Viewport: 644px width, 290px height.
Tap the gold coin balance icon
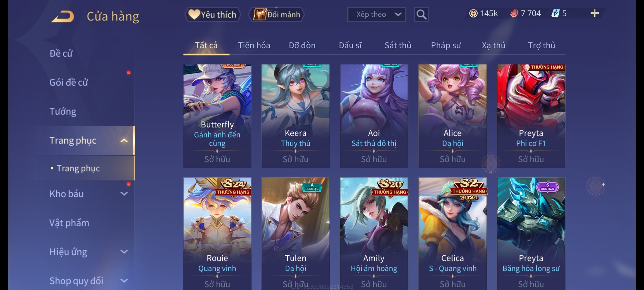pyautogui.click(x=473, y=13)
